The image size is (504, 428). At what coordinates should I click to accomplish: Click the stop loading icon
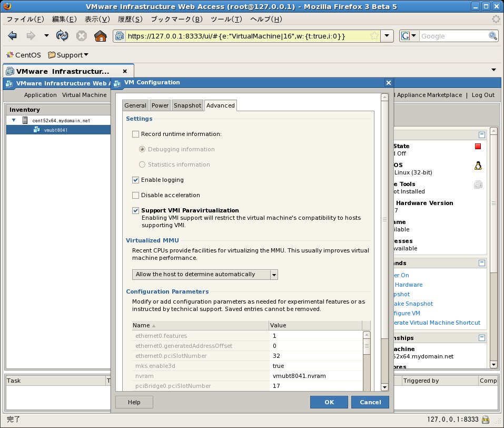pyautogui.click(x=81, y=36)
